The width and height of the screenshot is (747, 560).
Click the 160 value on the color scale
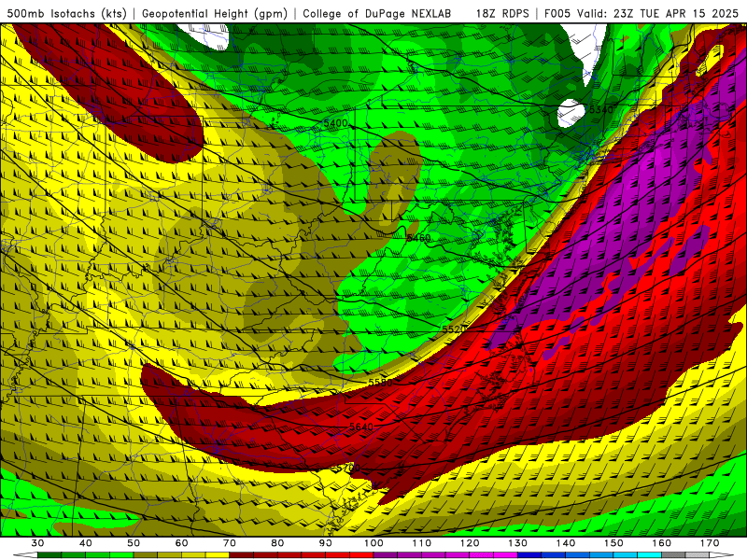[662, 543]
